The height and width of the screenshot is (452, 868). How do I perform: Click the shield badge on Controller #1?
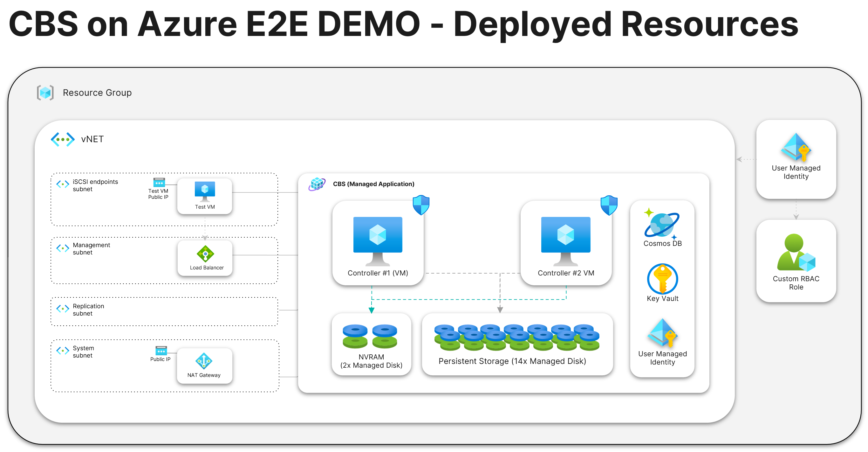tap(421, 205)
